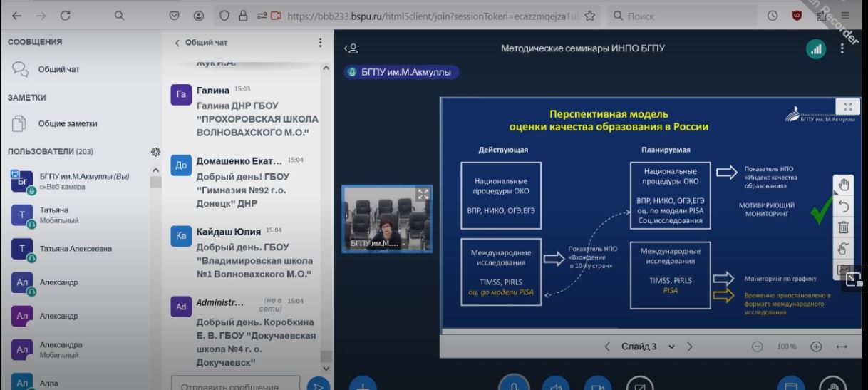Open Общий чат in messages
The image size is (868, 390).
coord(58,69)
